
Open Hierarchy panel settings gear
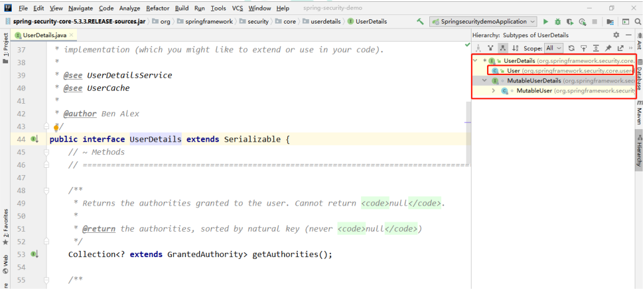click(616, 35)
